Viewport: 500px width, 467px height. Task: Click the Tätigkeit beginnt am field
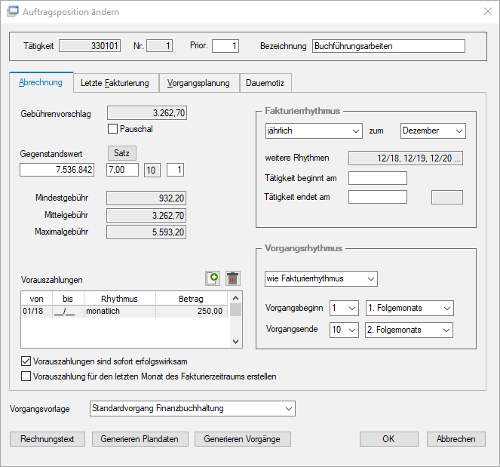pyautogui.click(x=377, y=178)
